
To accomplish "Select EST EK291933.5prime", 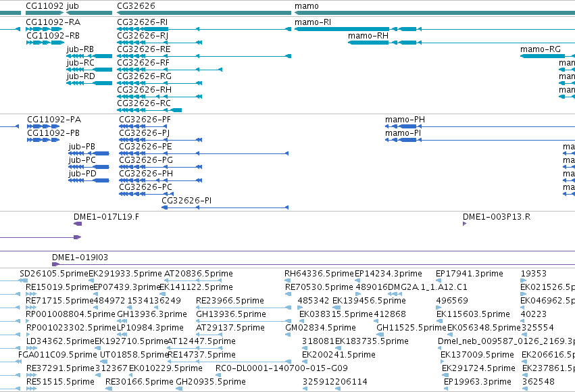I will tap(126, 274).
